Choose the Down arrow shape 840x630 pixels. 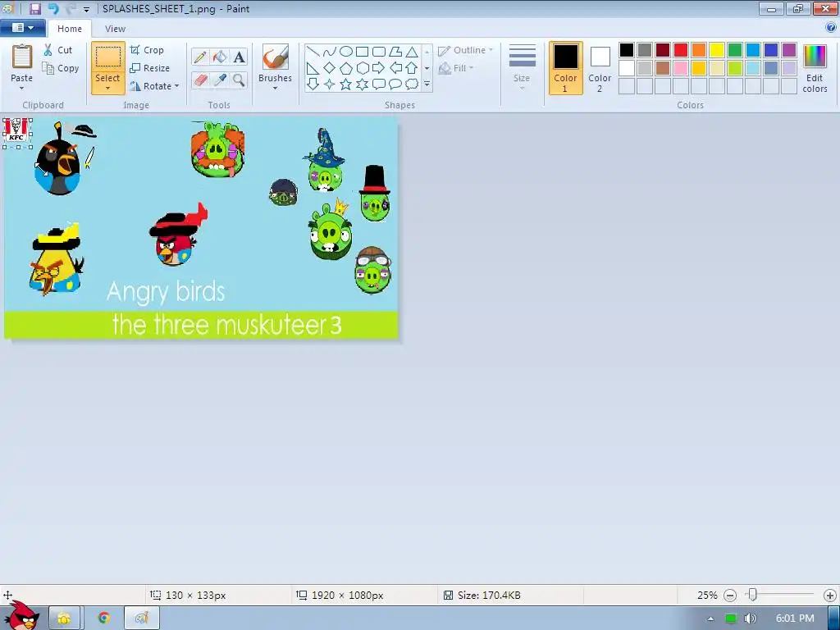pos(313,84)
